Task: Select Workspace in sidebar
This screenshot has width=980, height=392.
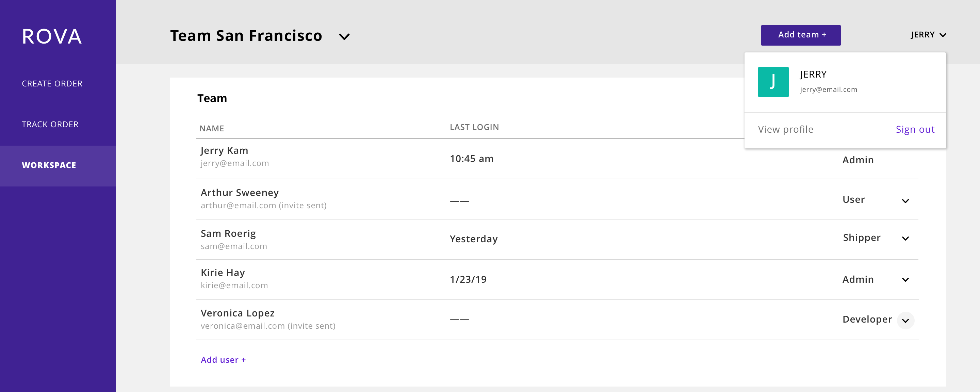Action: (x=58, y=166)
